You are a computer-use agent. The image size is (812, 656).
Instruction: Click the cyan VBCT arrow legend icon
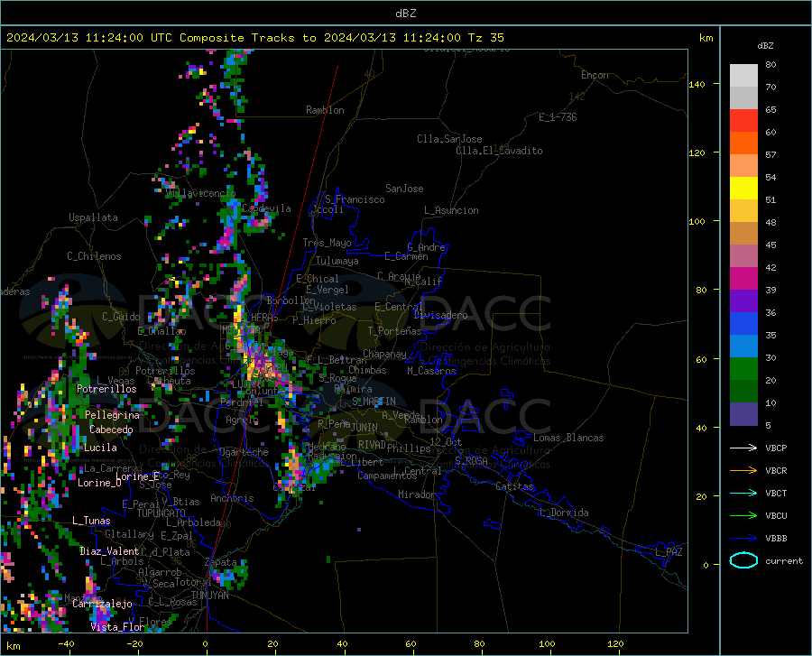[x=743, y=493]
